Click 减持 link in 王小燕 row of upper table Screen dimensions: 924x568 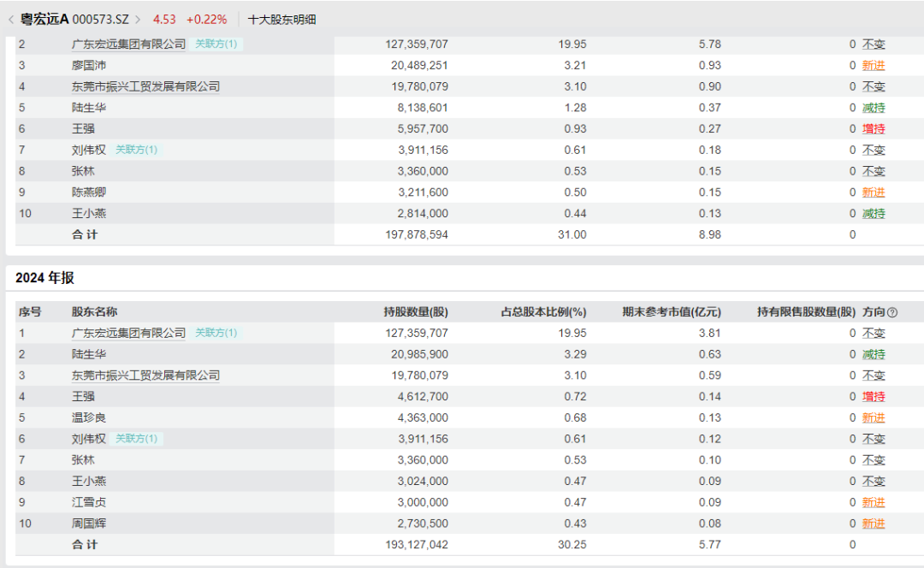coord(874,214)
